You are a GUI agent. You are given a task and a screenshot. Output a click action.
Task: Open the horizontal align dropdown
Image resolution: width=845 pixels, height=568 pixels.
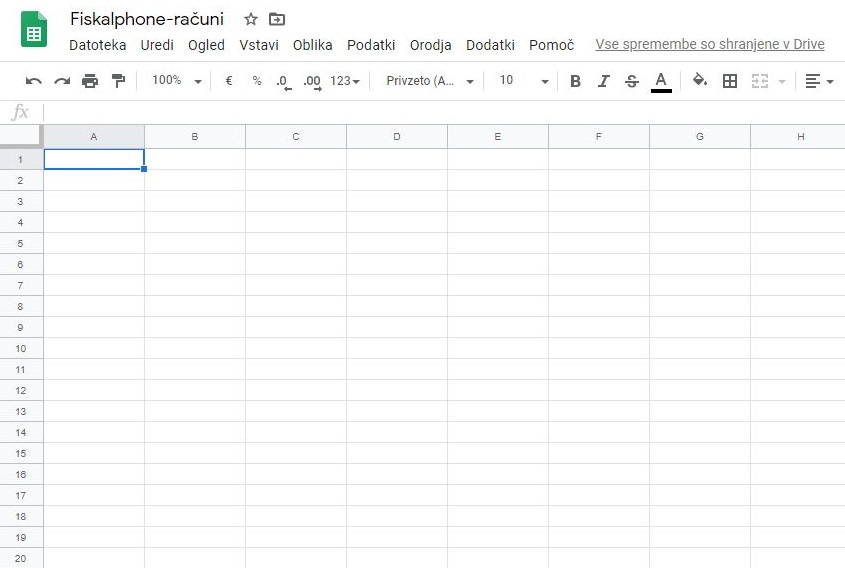[819, 81]
